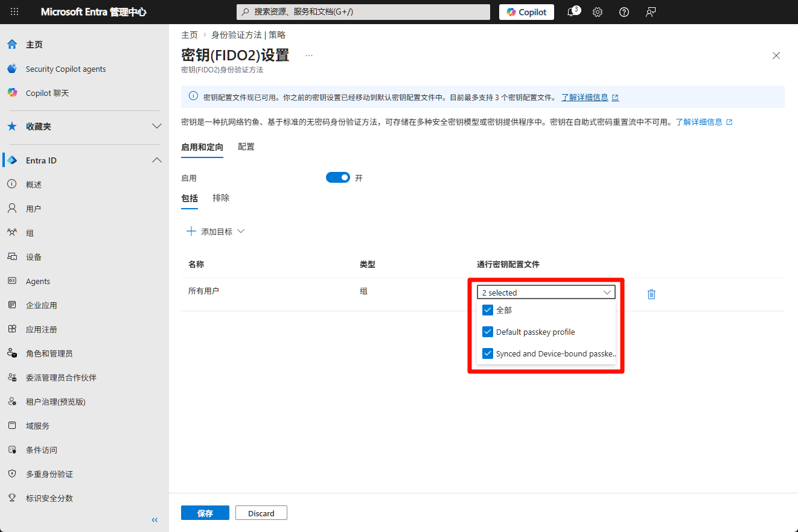Uncheck Synced and Device-bound passkey checkbox
The width and height of the screenshot is (798, 532).
pyautogui.click(x=488, y=353)
